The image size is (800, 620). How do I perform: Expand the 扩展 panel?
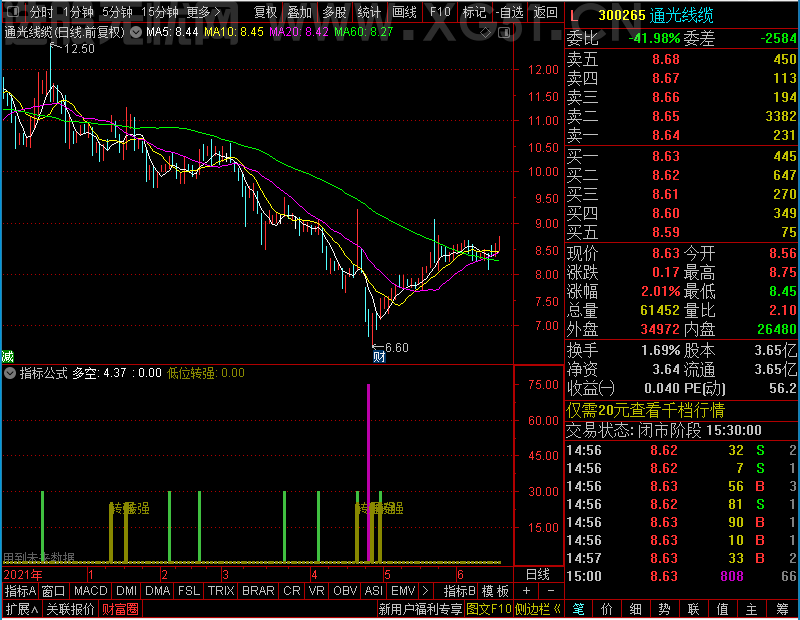(22, 609)
